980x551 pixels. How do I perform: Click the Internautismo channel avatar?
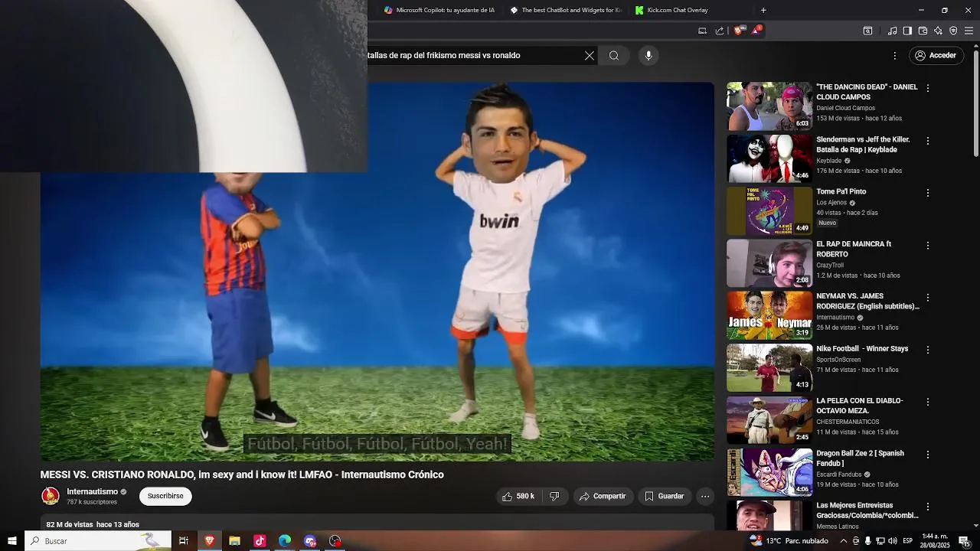pos(51,496)
